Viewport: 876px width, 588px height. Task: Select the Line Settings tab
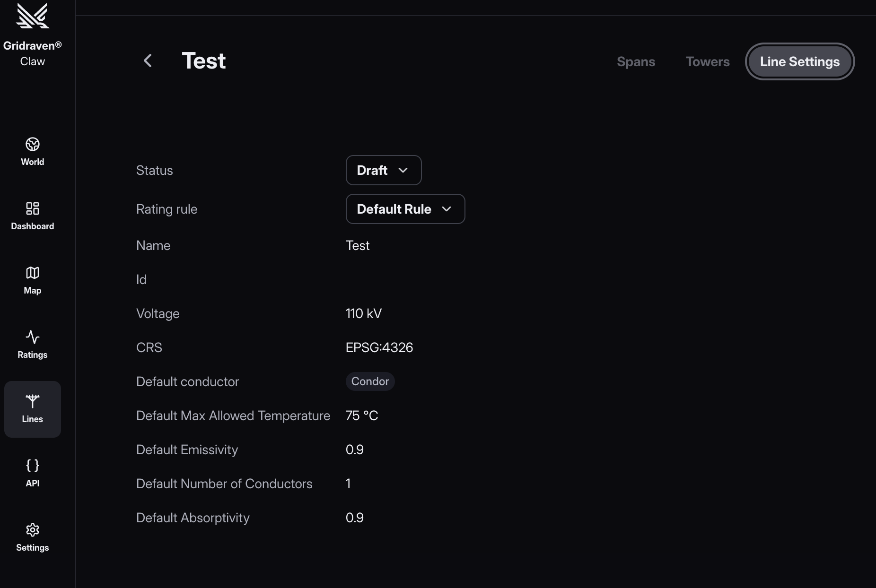799,61
